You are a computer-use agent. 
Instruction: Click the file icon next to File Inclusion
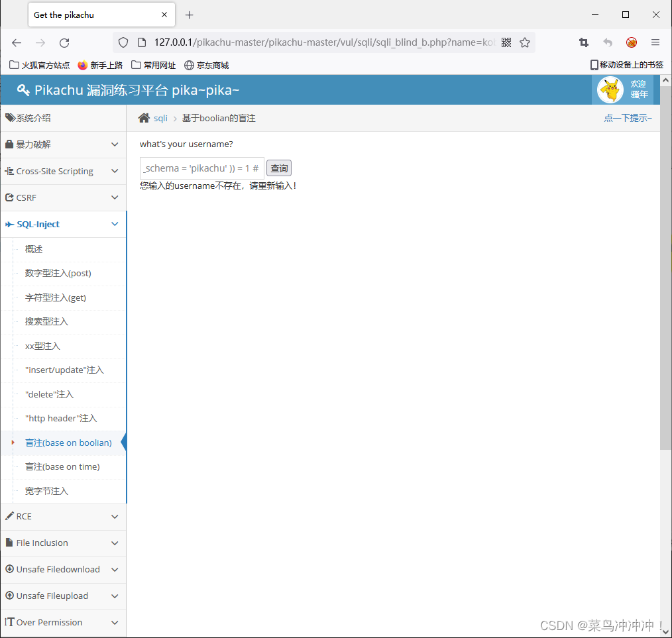pos(9,543)
